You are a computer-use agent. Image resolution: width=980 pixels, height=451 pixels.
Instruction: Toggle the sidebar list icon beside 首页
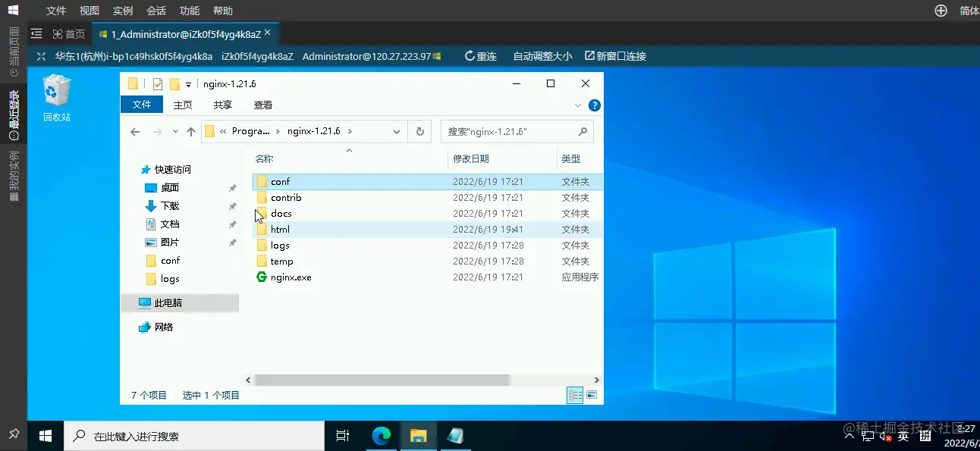[36, 34]
